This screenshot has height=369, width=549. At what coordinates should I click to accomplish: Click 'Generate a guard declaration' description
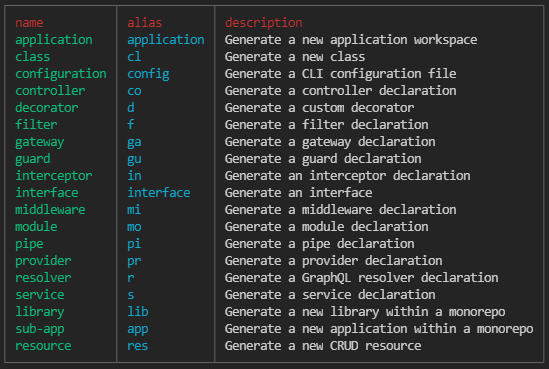[x=323, y=159]
